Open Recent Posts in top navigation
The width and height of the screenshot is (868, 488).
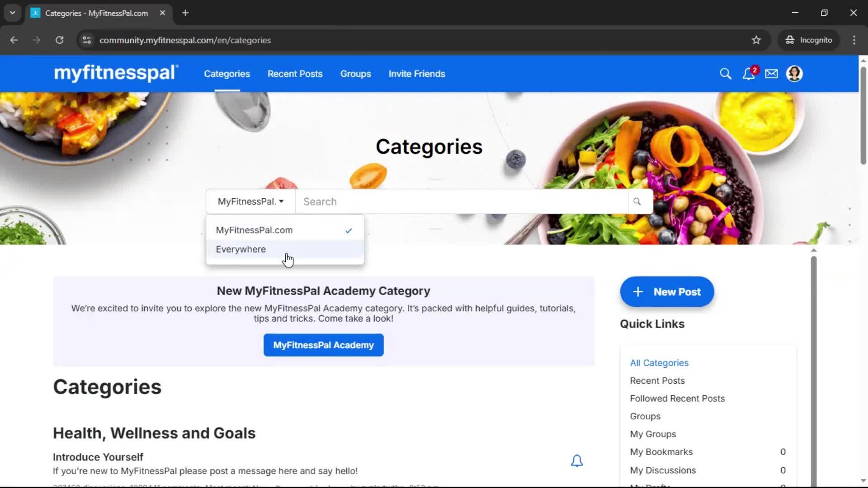click(x=295, y=74)
